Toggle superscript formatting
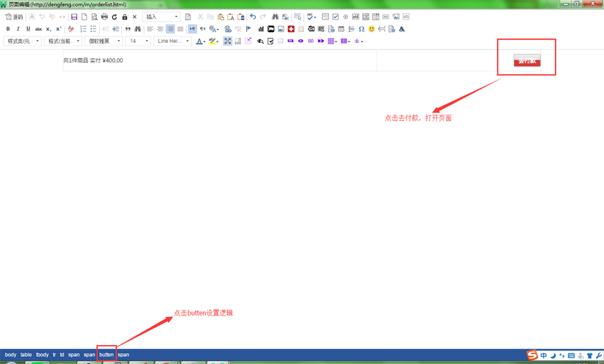The width and height of the screenshot is (604, 364). (x=58, y=29)
